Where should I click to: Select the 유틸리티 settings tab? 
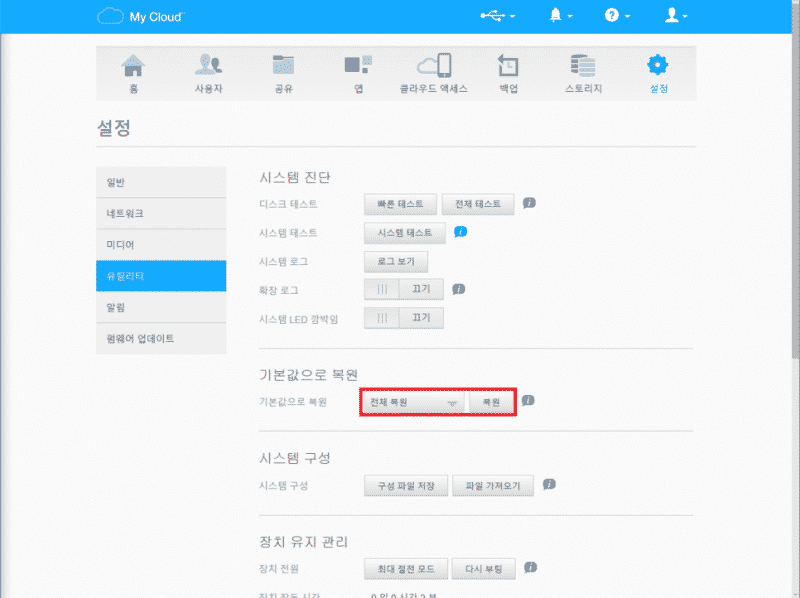(161, 276)
